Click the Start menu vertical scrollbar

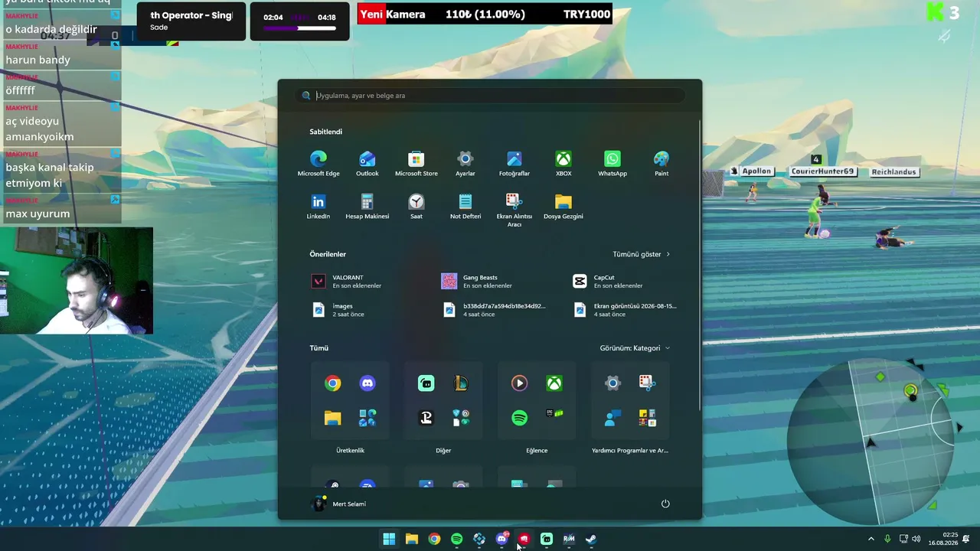point(699,264)
